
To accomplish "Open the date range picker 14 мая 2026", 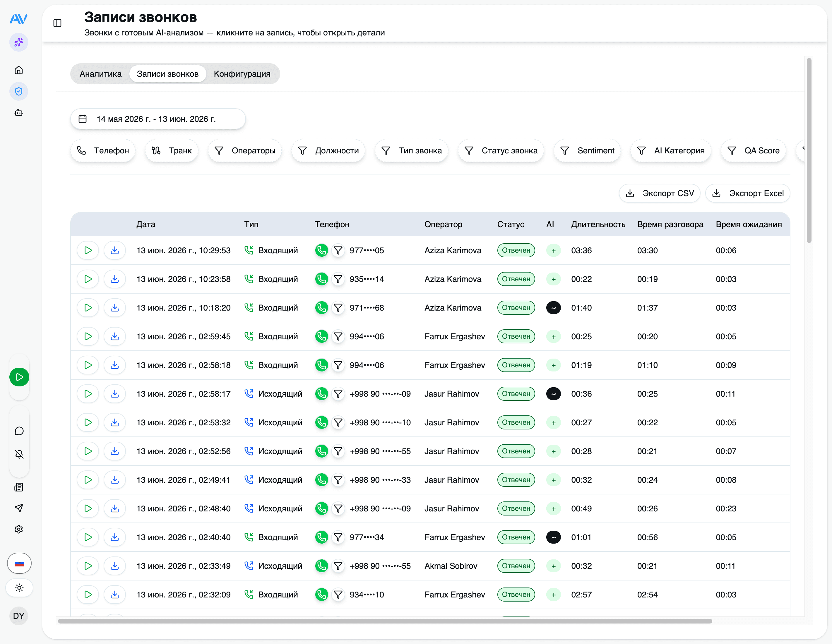I will pyautogui.click(x=158, y=119).
